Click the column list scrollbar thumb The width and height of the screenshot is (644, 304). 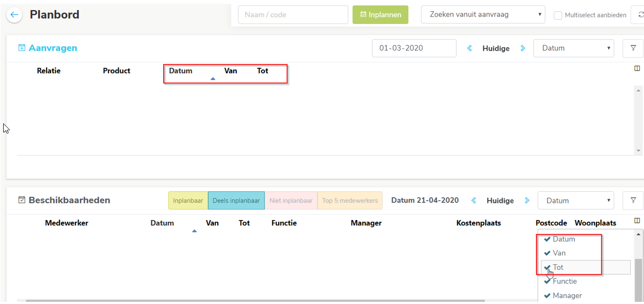tap(639, 280)
